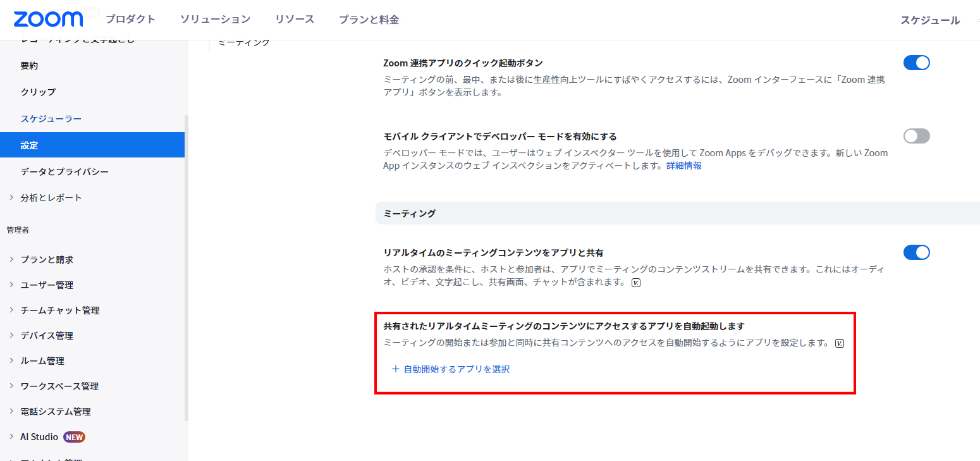Click the NEW badge next to AI Studio

point(75,437)
